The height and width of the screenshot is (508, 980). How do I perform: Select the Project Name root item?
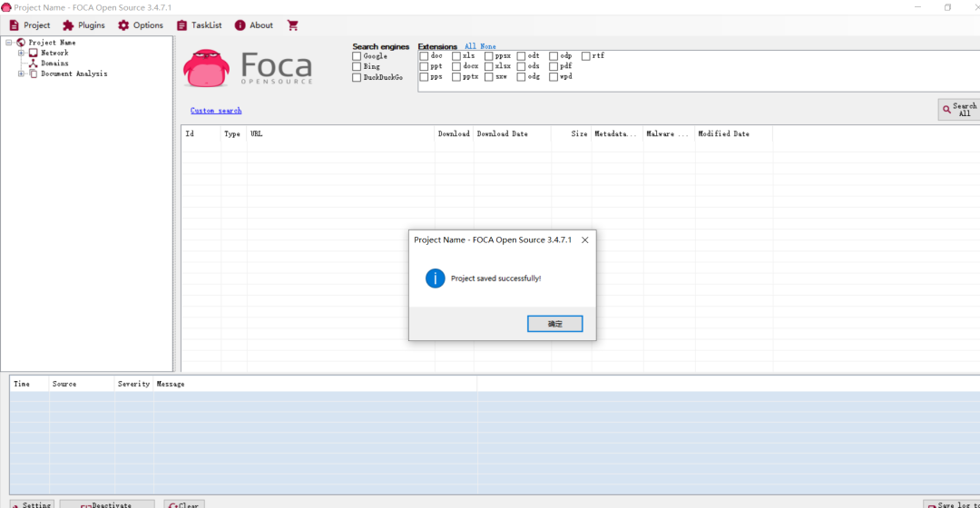52,43
